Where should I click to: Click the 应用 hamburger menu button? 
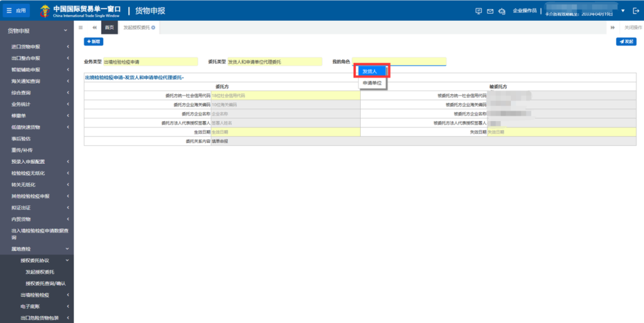coord(16,10)
